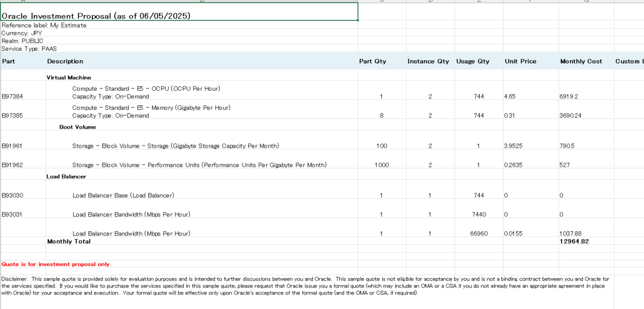644x309 pixels.
Task: Click the 'Realm: PUBLIC' cell
Action: [x=23, y=41]
